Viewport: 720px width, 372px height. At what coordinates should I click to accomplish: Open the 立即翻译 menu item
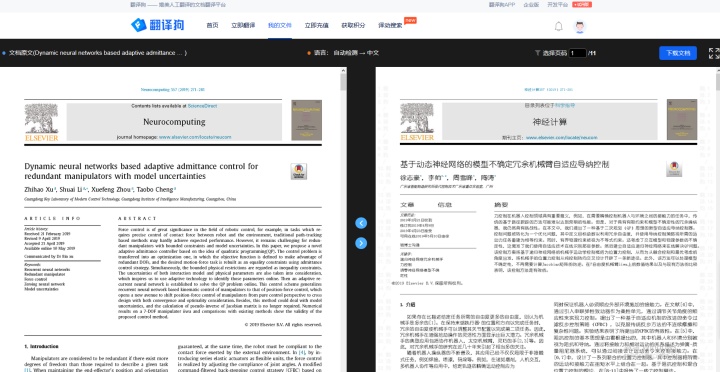[x=243, y=25]
